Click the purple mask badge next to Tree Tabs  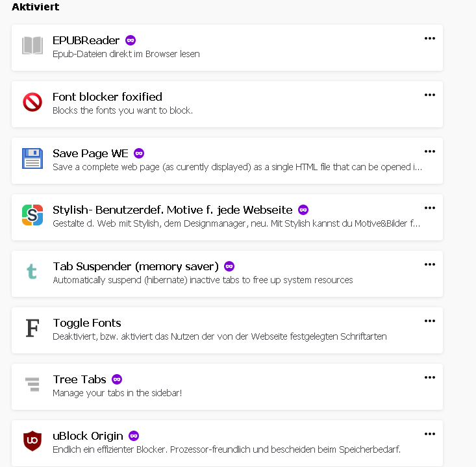[117, 379]
